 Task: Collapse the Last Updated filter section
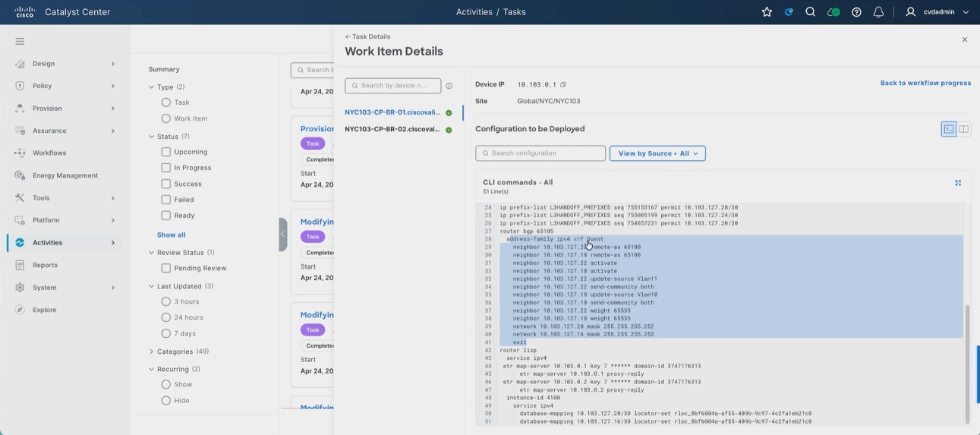click(x=151, y=286)
